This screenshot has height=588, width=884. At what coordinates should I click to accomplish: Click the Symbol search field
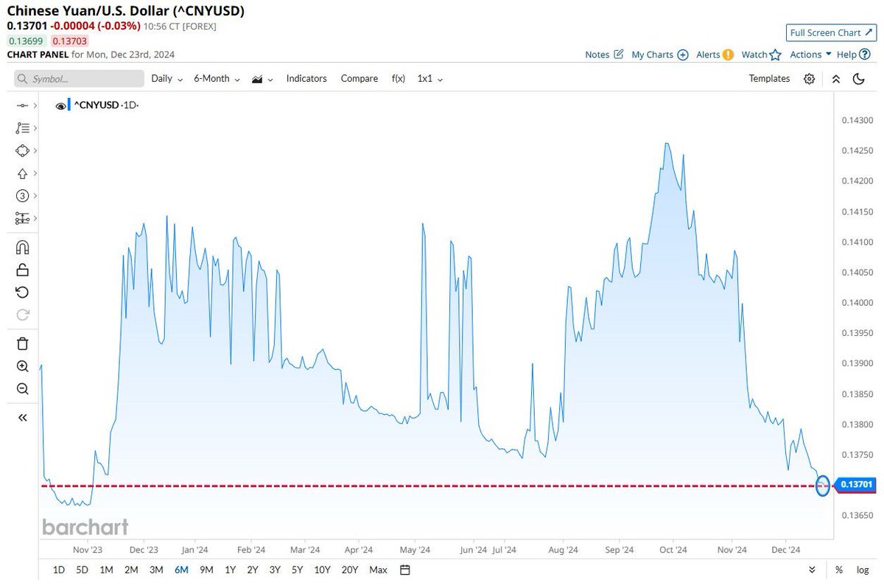pyautogui.click(x=80, y=79)
